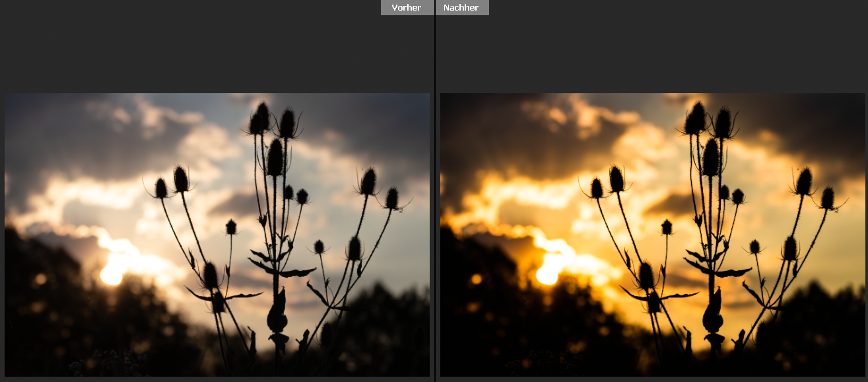Click the Nachher after-edit photo preview

point(652,235)
